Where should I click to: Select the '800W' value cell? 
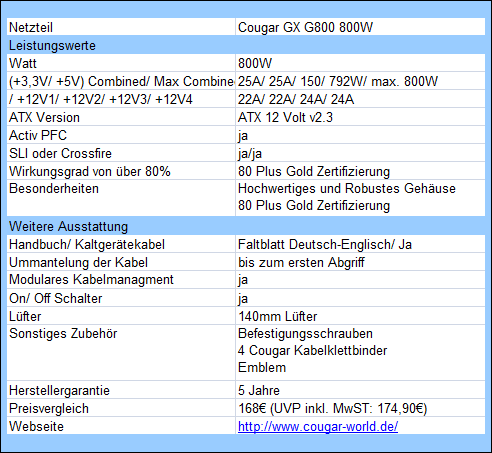[360, 63]
